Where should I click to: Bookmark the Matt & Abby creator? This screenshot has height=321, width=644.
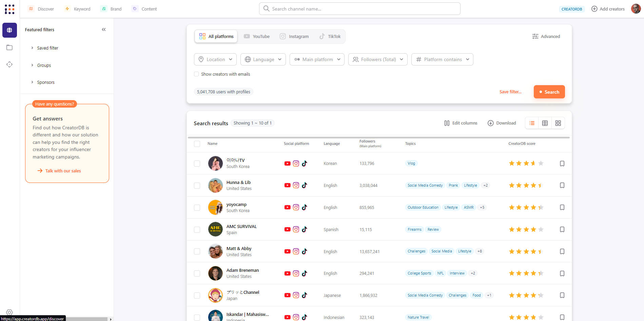point(562,251)
